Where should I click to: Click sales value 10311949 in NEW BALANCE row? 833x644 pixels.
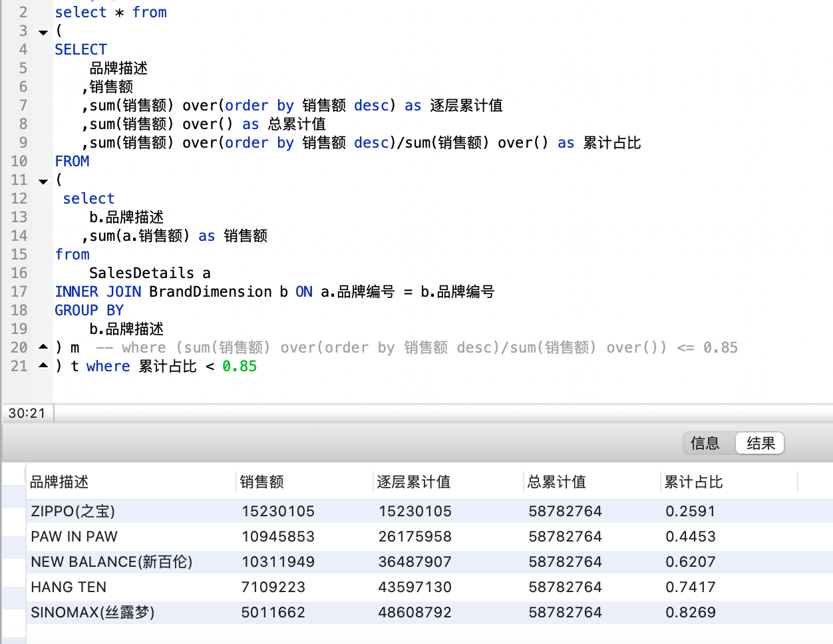point(278,562)
